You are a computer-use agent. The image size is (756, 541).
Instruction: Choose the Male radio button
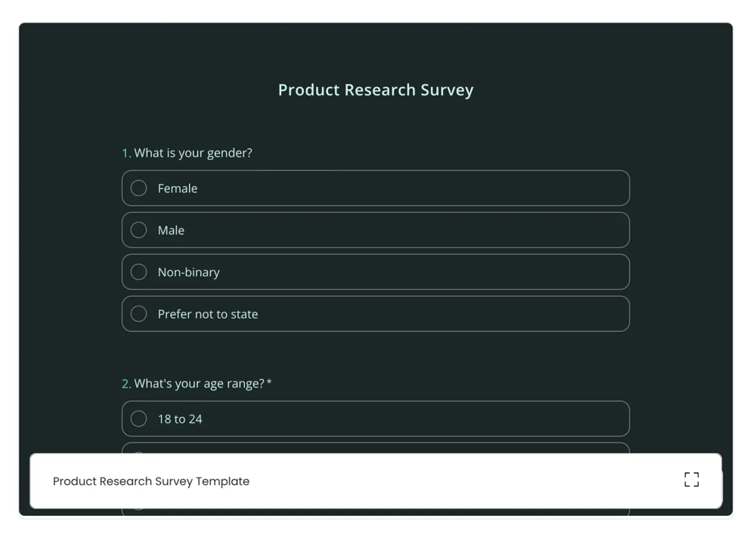click(x=139, y=230)
